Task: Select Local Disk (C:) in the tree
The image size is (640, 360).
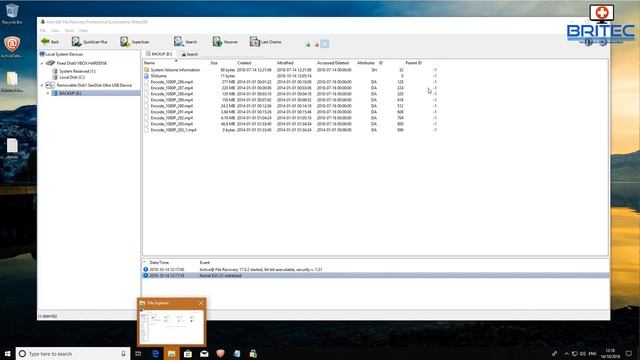Action: click(x=72, y=77)
